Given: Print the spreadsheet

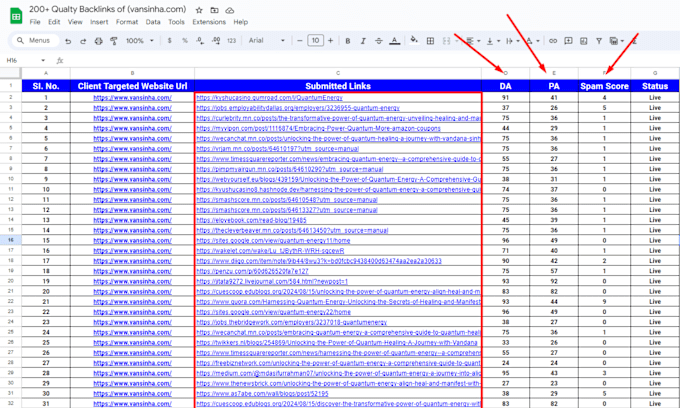Looking at the screenshot, I should coord(98,41).
